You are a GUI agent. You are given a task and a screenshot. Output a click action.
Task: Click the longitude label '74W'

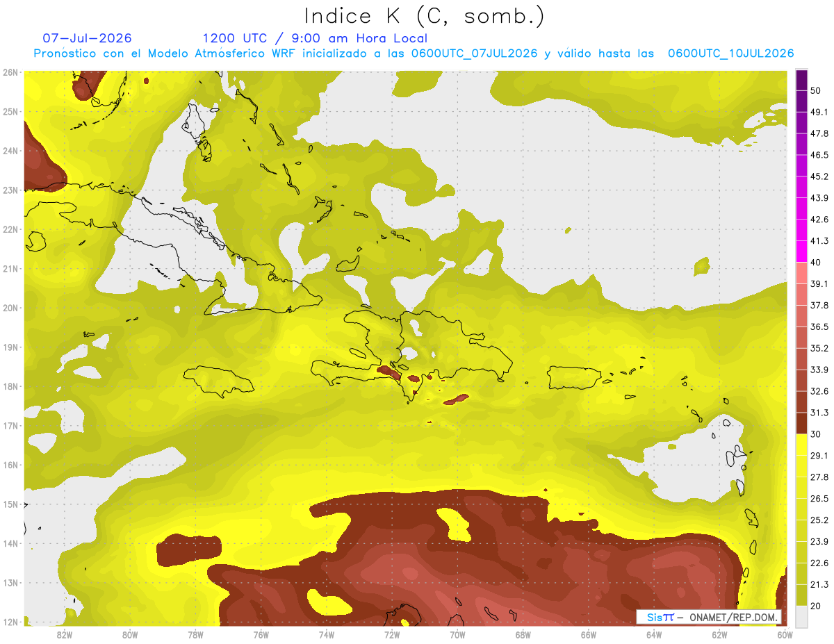click(327, 634)
